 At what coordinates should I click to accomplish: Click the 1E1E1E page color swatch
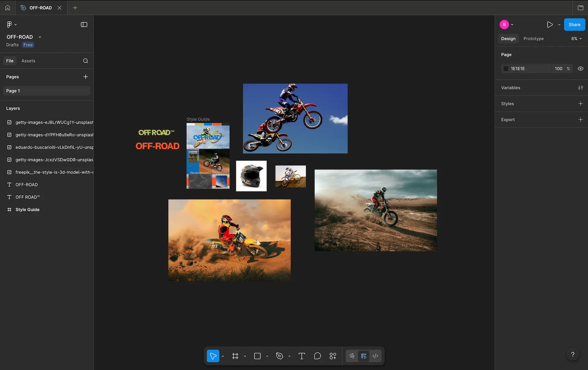(x=506, y=69)
